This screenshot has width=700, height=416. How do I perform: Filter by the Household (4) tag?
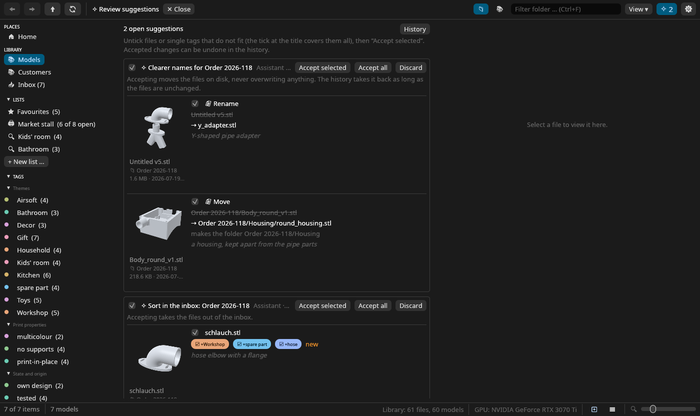click(x=39, y=250)
